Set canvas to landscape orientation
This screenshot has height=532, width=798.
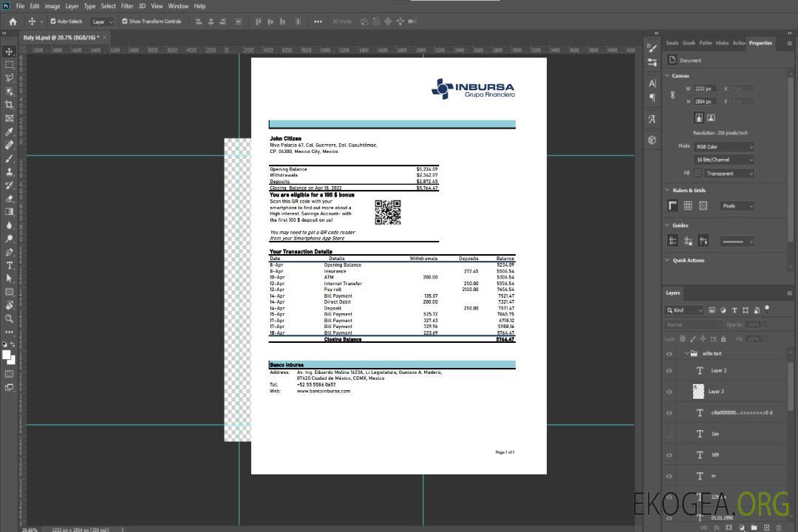(x=711, y=118)
